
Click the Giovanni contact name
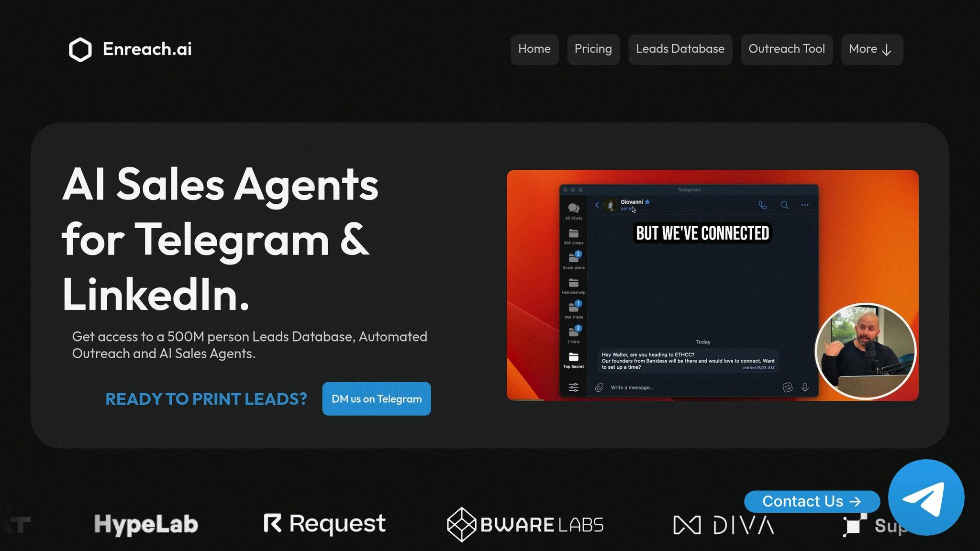[x=632, y=202]
